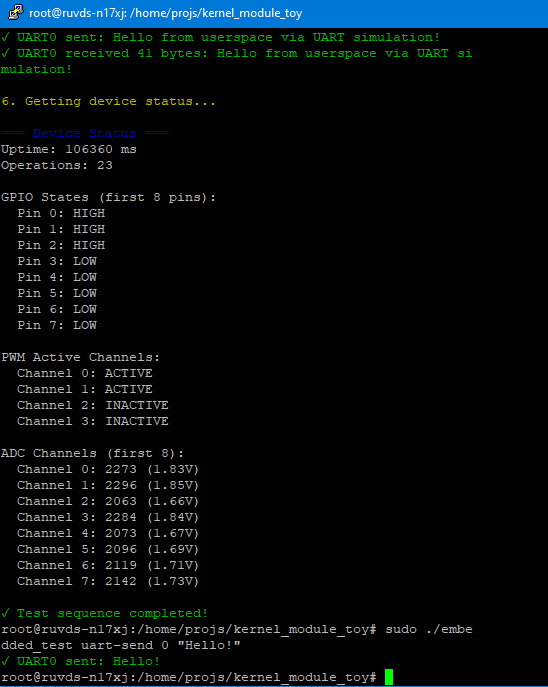
Task: Click the PWM "Channel 2: INACTIVE" line
Action: [93, 405]
